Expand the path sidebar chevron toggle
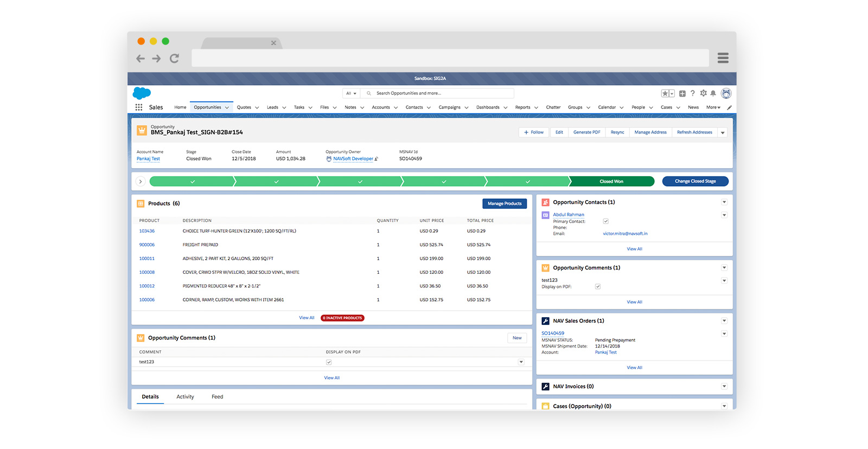 [141, 182]
